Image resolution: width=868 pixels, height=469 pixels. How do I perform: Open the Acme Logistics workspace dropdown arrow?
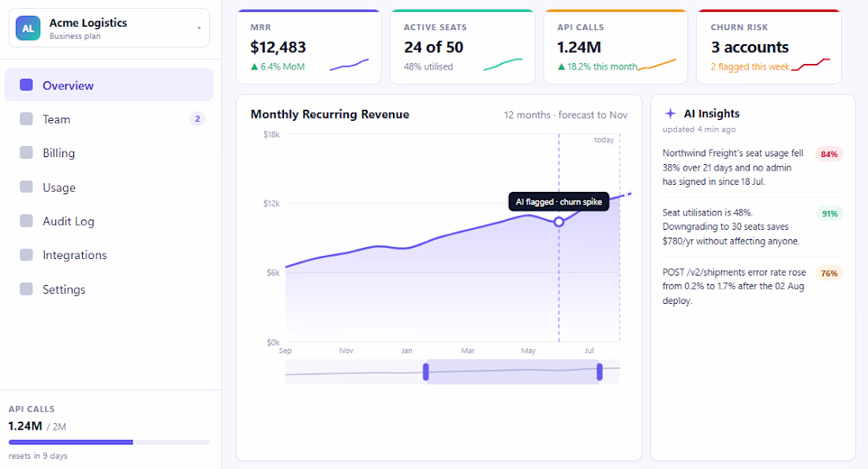[x=200, y=28]
